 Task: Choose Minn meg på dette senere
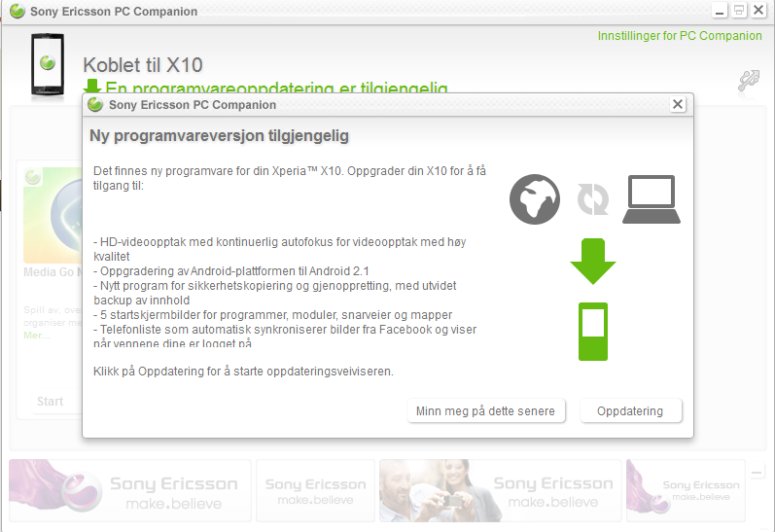coord(486,410)
